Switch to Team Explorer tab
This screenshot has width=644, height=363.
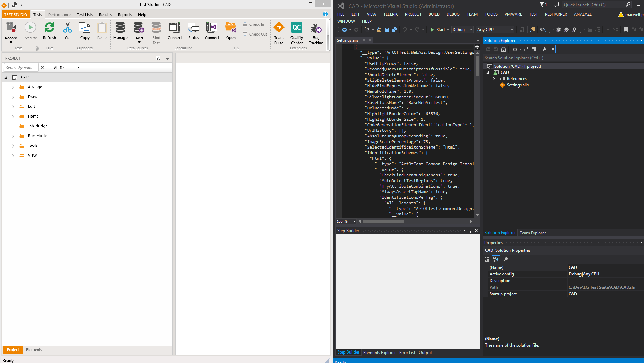532,233
